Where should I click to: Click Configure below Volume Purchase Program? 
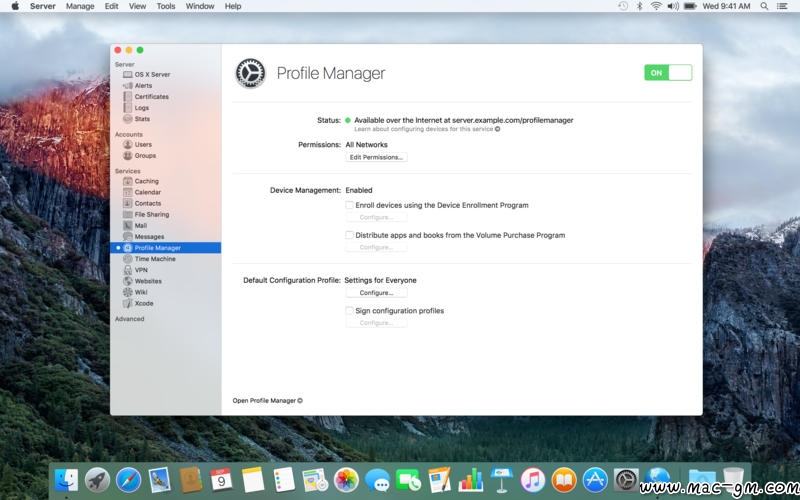pos(377,247)
